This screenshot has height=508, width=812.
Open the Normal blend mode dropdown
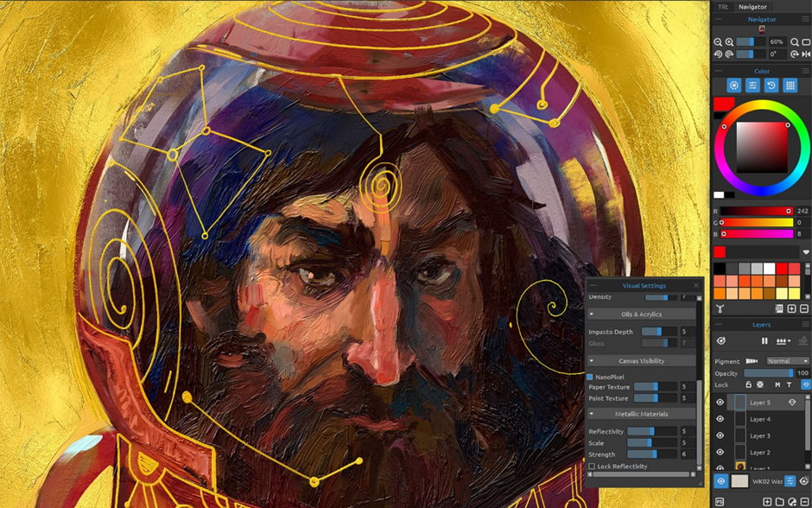[x=787, y=361]
